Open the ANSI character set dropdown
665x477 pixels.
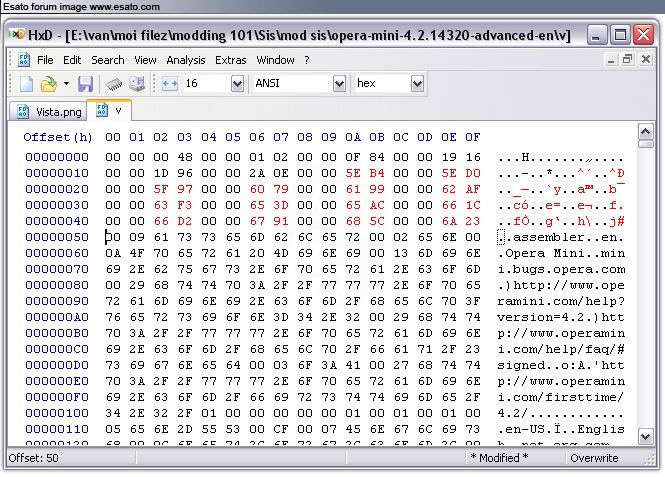pyautogui.click(x=339, y=84)
